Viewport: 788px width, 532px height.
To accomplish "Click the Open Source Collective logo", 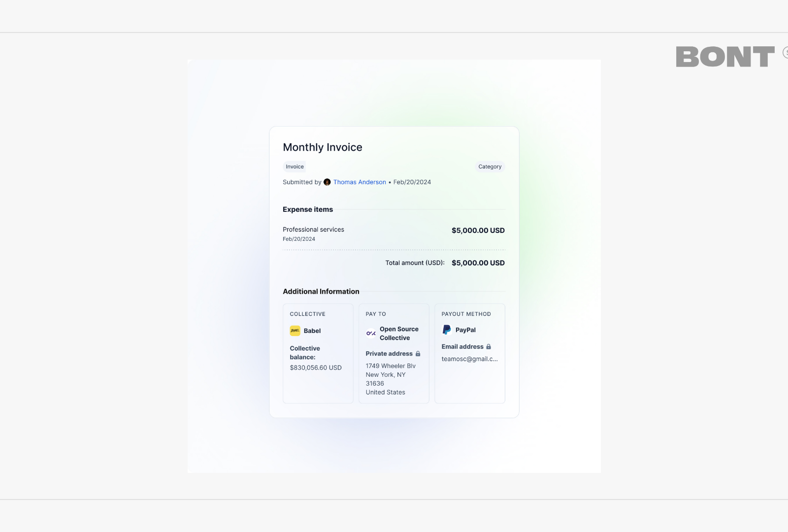I will (x=371, y=333).
